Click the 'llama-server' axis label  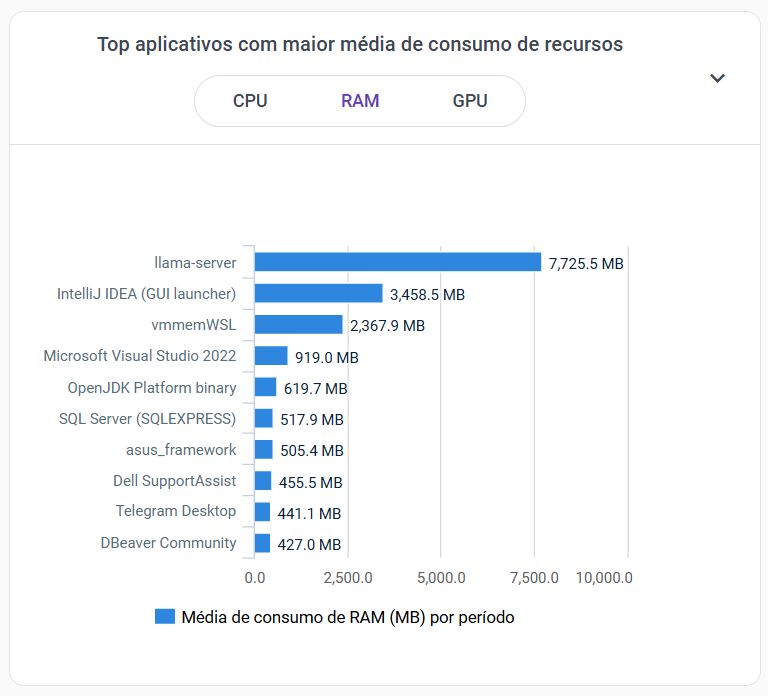195,263
